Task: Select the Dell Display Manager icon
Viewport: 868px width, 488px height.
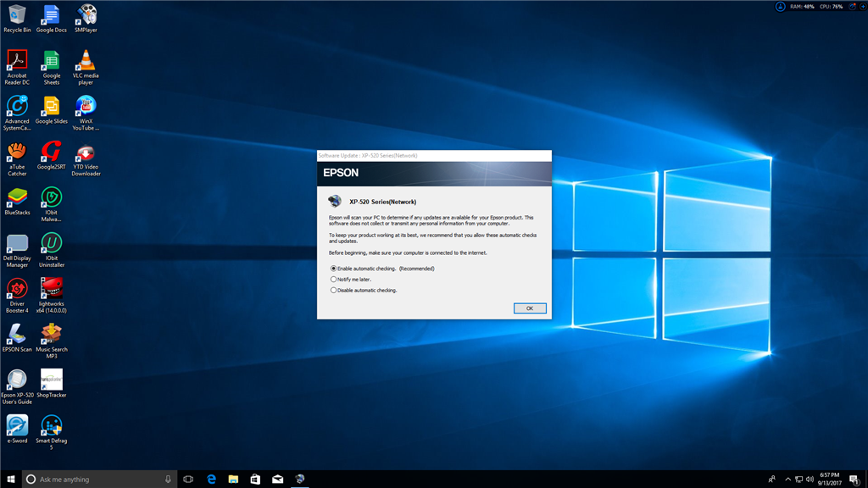Action: 17,250
